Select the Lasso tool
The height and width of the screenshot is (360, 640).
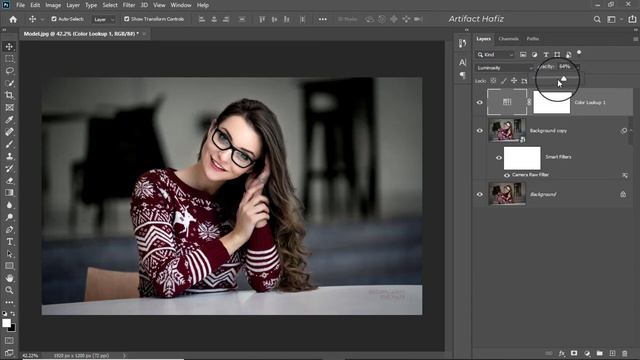pos(9,71)
